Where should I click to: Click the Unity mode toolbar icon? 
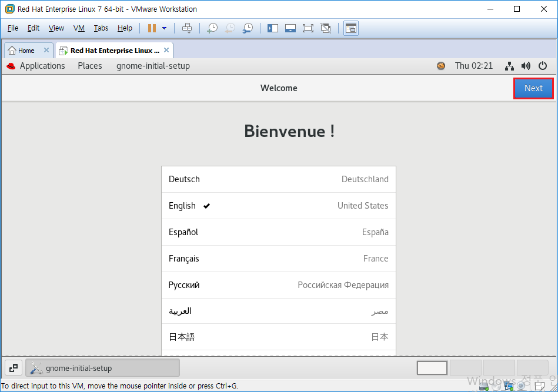point(326,28)
